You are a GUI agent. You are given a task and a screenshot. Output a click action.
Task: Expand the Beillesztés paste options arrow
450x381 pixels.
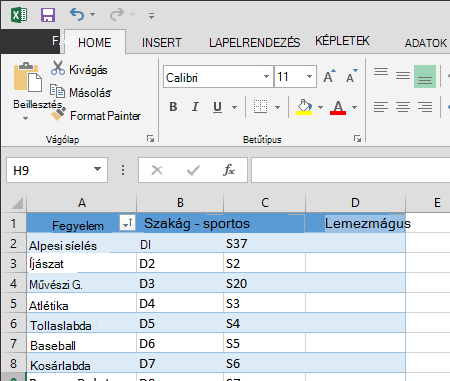25,118
